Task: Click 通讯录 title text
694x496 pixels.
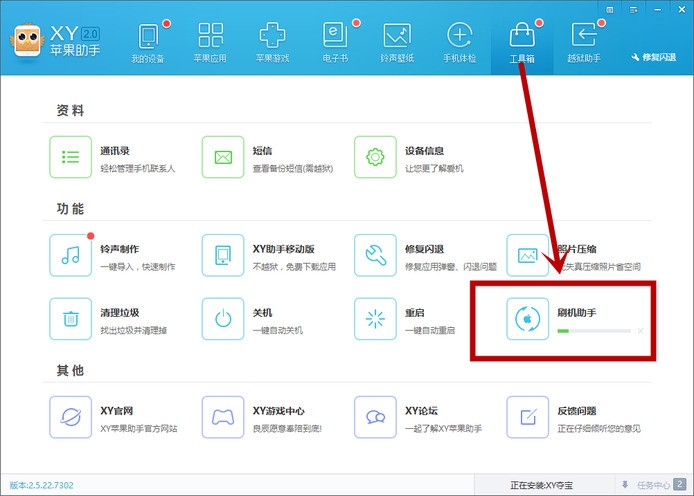Action: [115, 151]
